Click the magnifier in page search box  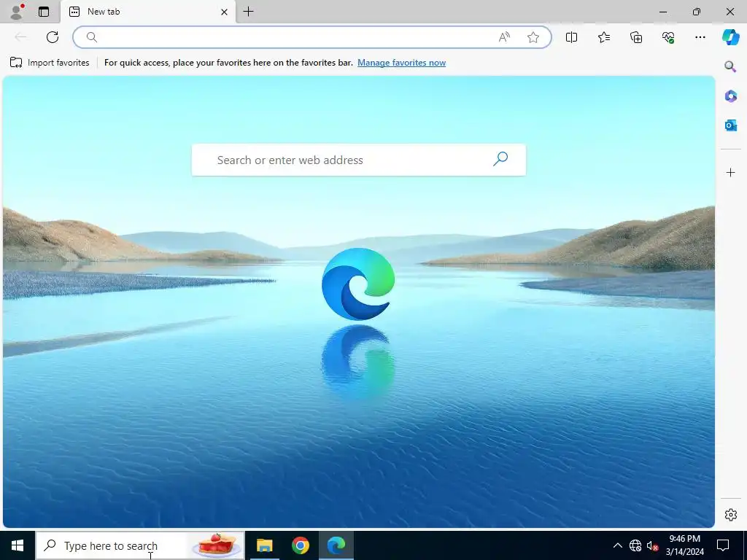point(500,159)
